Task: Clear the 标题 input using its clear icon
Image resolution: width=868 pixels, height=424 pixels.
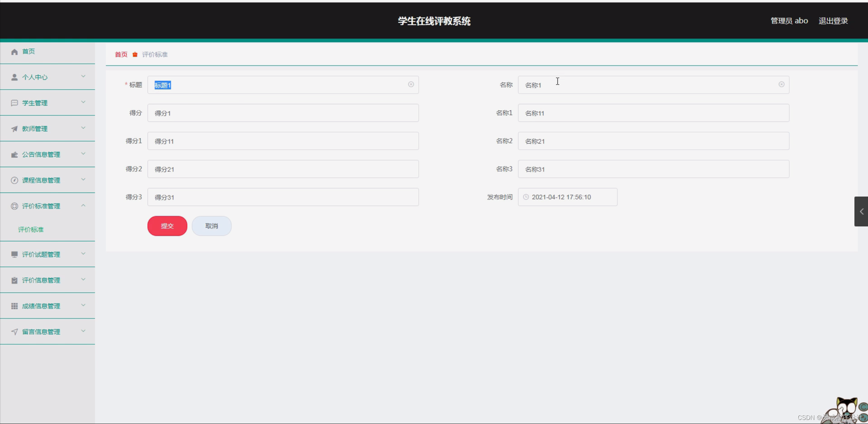Action: click(x=411, y=84)
